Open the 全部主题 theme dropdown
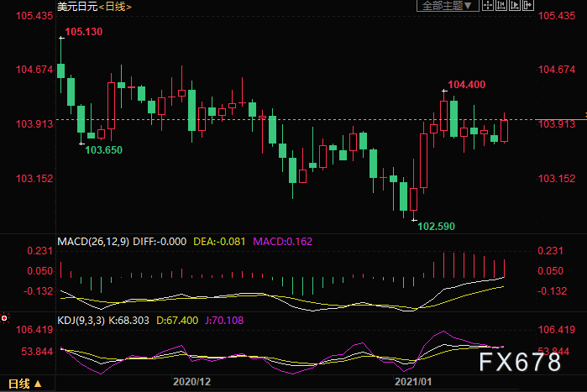 click(447, 6)
